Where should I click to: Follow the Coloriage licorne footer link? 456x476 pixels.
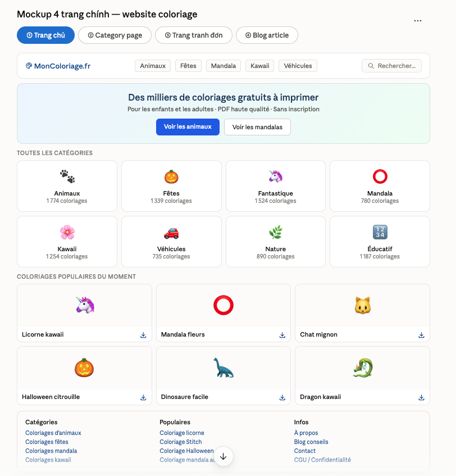pyautogui.click(x=182, y=433)
